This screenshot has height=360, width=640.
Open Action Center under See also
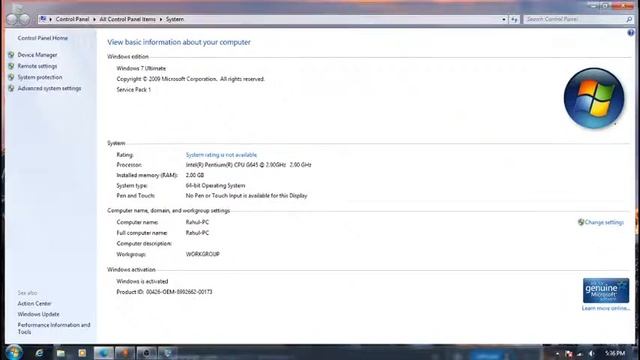pyautogui.click(x=34, y=304)
